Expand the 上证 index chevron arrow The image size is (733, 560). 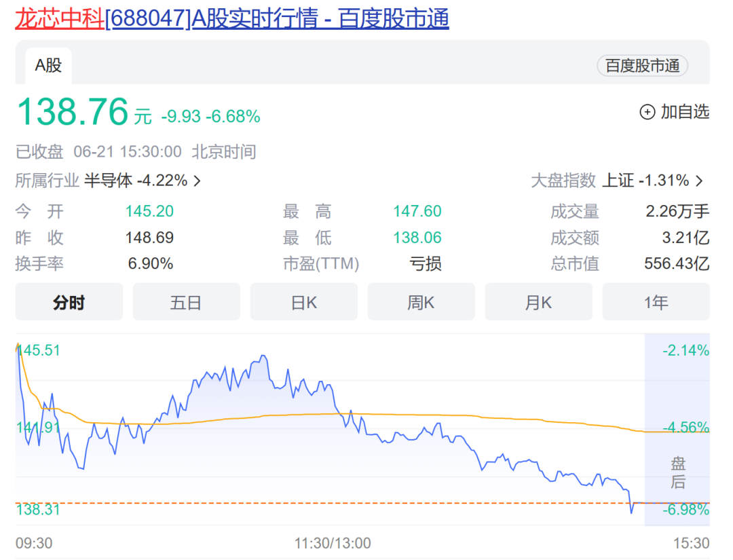coord(699,181)
